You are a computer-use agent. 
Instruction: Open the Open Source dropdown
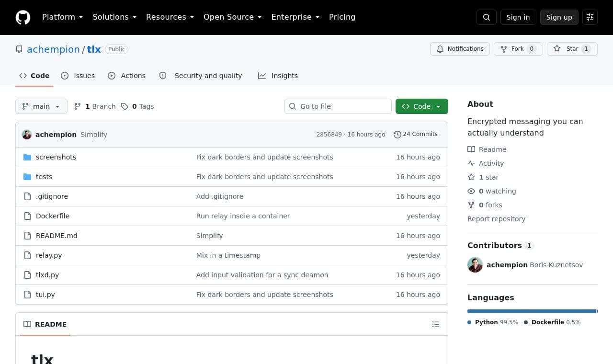click(x=233, y=17)
